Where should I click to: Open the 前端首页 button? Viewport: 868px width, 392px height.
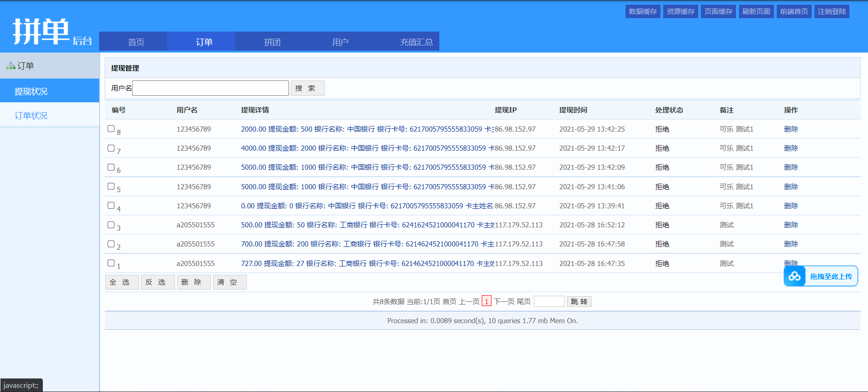794,11
